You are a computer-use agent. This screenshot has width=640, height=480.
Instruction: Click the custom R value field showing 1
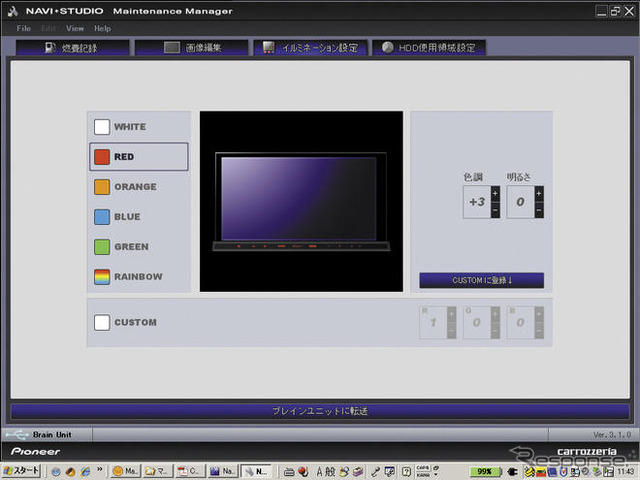(x=433, y=322)
